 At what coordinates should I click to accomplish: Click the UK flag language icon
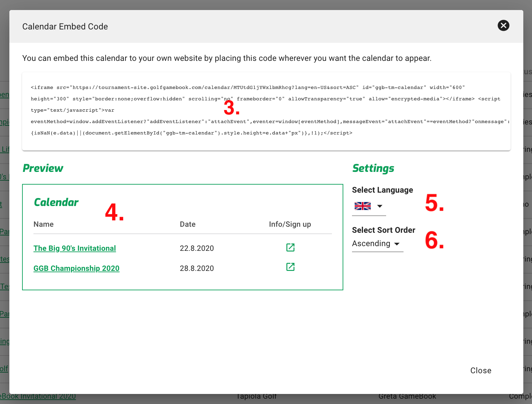(x=362, y=206)
